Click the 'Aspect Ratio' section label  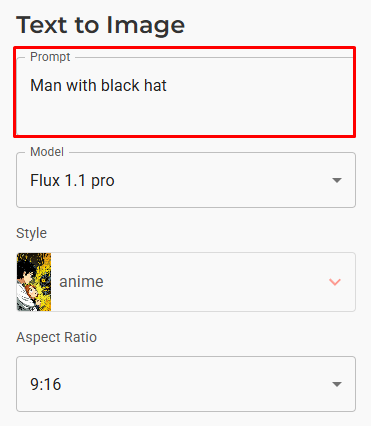tap(56, 337)
